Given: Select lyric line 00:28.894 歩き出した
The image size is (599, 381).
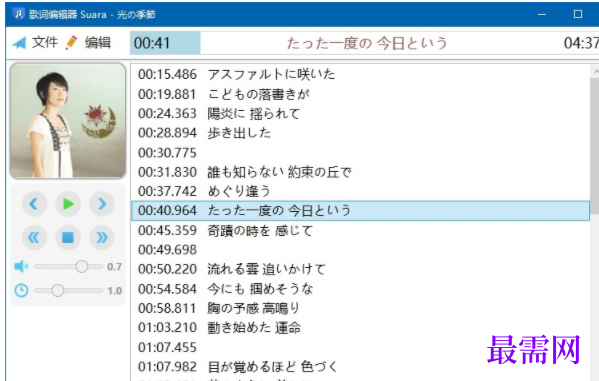Looking at the screenshot, I should [x=360, y=133].
